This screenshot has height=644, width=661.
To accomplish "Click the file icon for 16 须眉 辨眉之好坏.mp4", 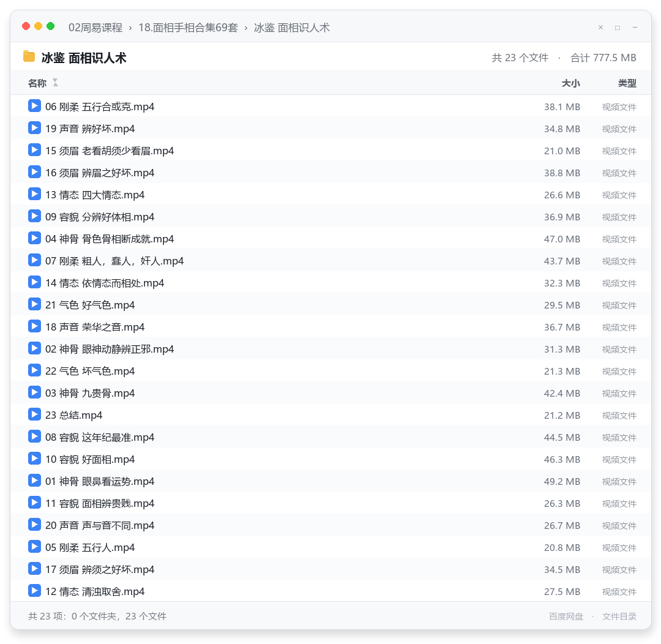I will (34, 172).
